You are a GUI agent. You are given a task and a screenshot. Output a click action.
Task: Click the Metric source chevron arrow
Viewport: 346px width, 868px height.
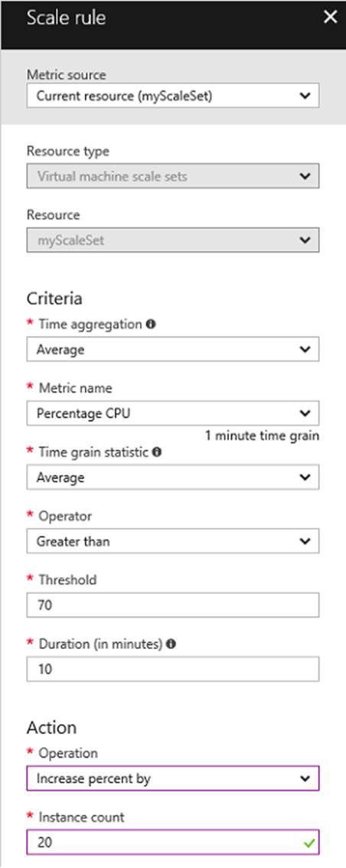click(305, 96)
